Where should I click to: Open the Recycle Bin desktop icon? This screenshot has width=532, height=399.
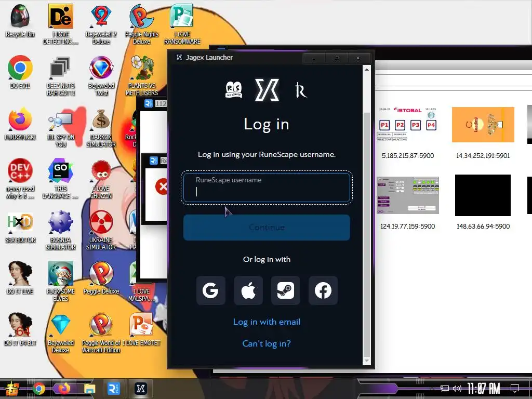20,20
